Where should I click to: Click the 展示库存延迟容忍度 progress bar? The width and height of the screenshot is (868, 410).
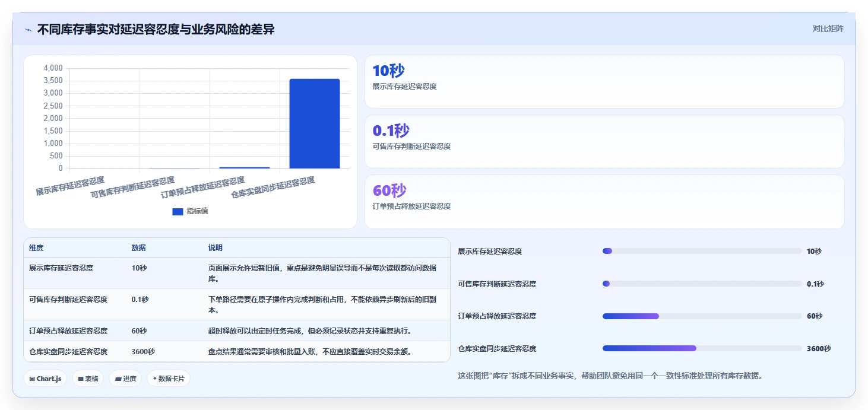pos(702,252)
